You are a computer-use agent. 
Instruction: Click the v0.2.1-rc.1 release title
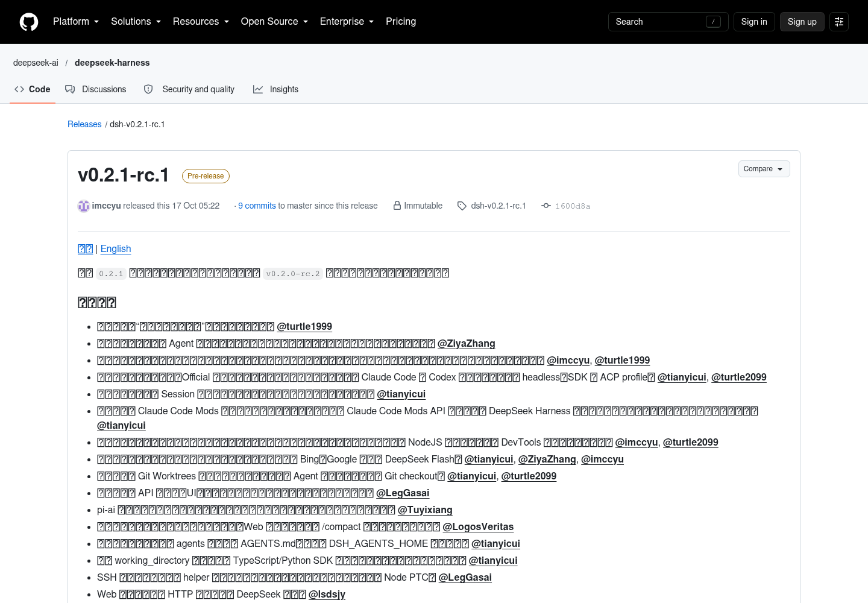124,175
